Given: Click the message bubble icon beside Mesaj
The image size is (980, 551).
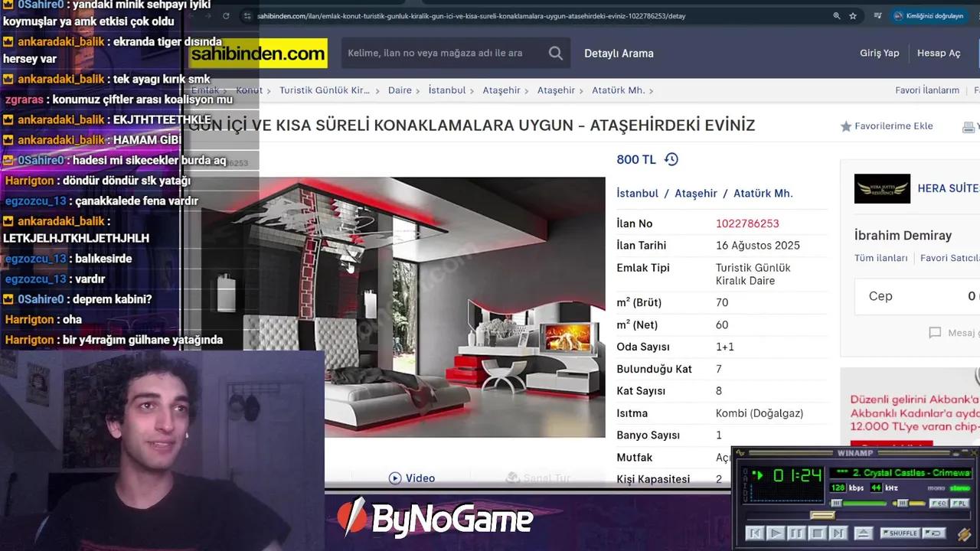Looking at the screenshot, I should [x=935, y=333].
